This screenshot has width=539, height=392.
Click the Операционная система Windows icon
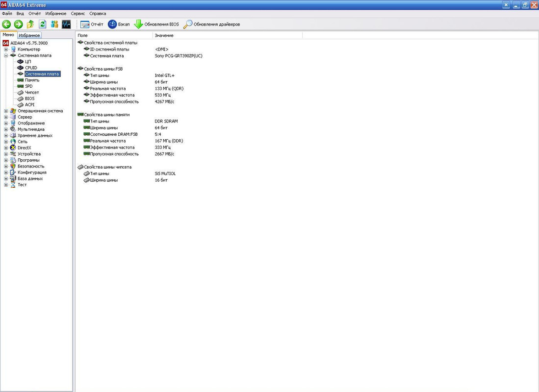coord(13,111)
